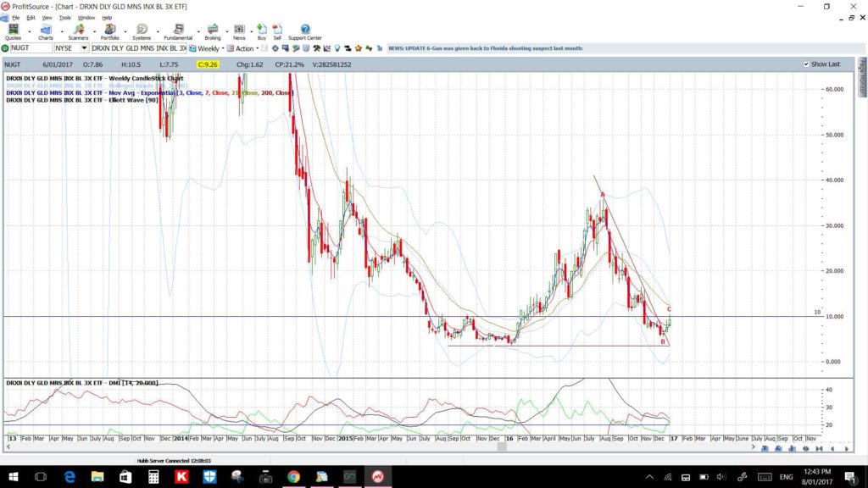This screenshot has width=868, height=488.
Task: Open the Fundamental tool
Action: [178, 31]
